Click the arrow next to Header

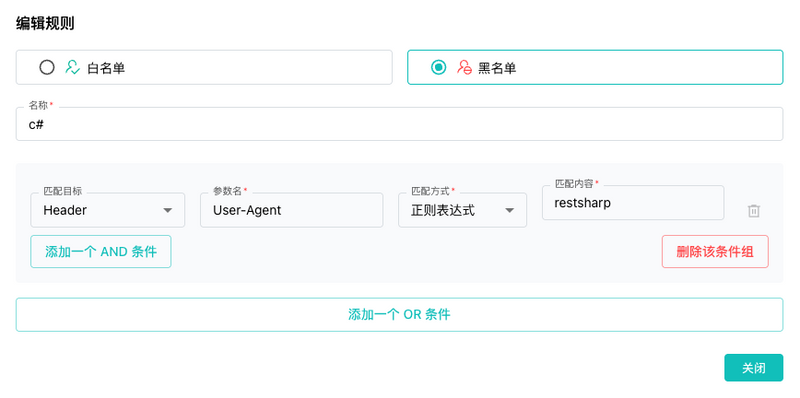[x=167, y=210]
